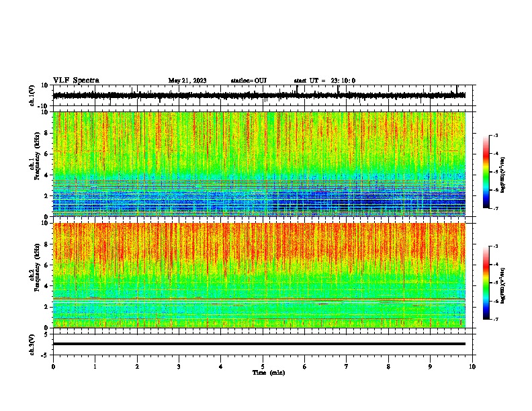Click time axis tick label "3"

point(179,367)
